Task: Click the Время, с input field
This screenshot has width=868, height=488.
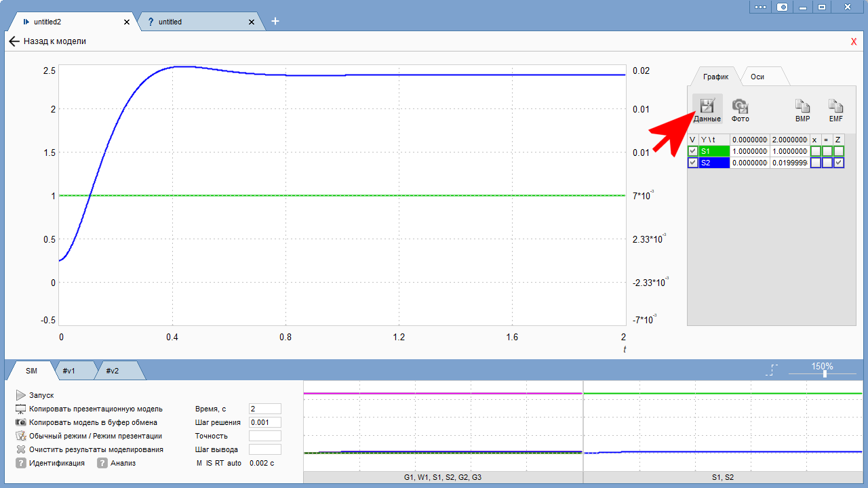Action: (264, 409)
